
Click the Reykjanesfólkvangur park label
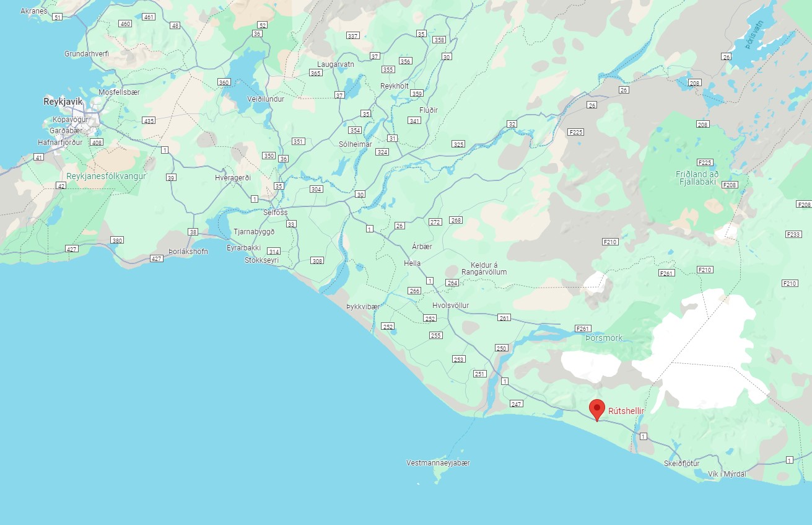[106, 176]
